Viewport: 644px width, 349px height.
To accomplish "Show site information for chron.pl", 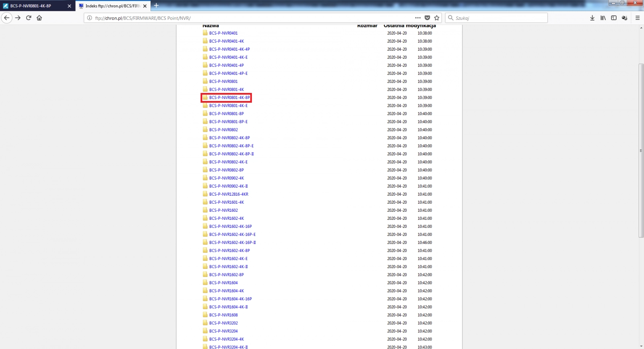I will tap(89, 18).
